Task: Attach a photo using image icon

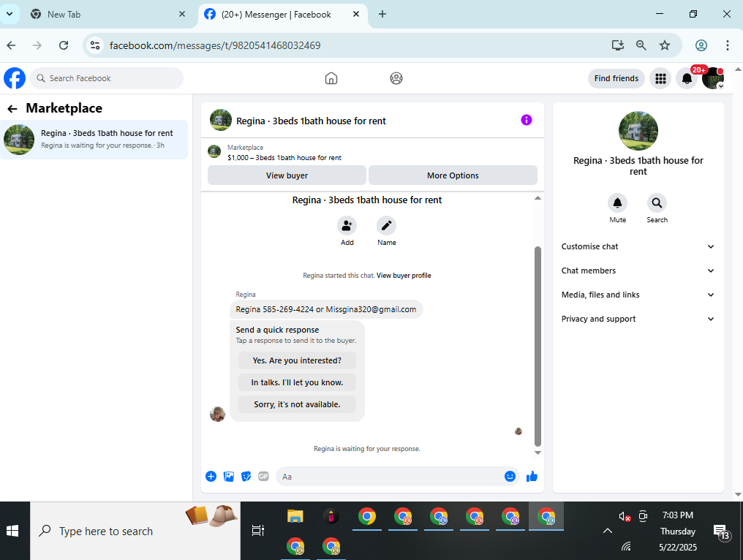Action: [x=229, y=476]
